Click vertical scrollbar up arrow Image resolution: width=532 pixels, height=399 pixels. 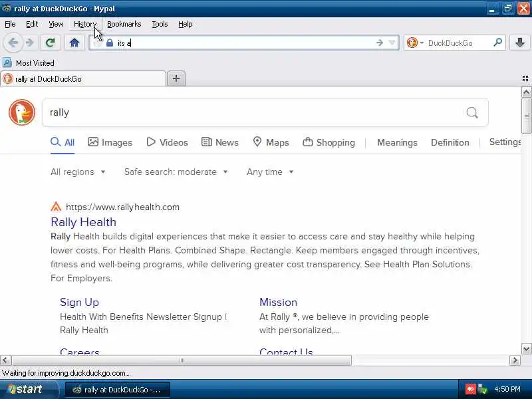[x=526, y=92]
